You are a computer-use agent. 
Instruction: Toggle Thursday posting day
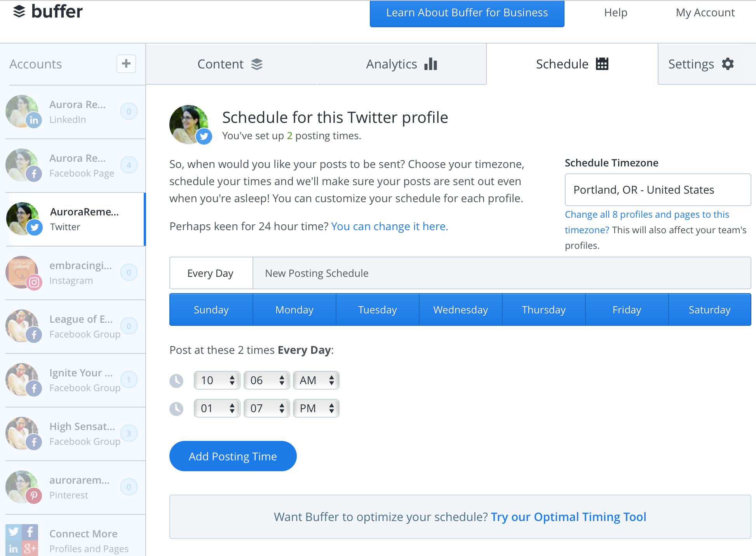544,310
